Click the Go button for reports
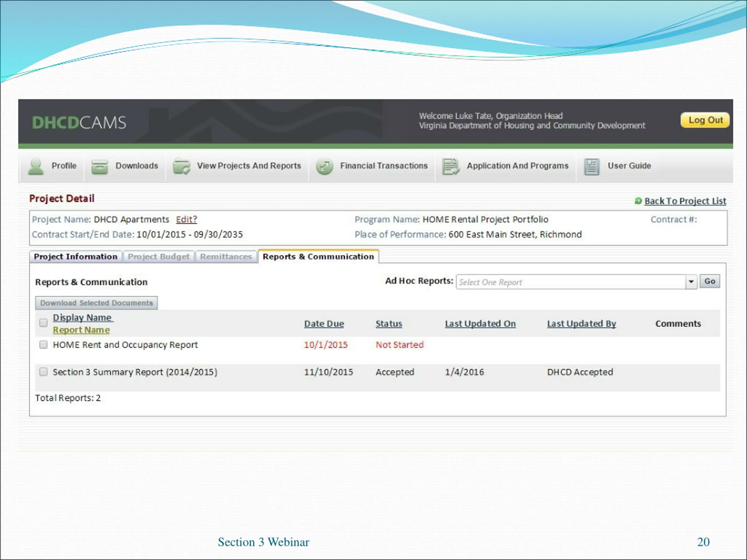747x560 pixels. click(x=710, y=281)
